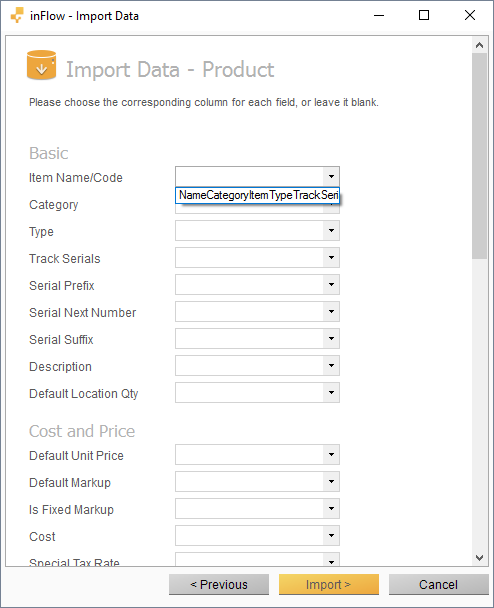Click the Type field label
This screenshot has height=608, width=494.
[x=41, y=232]
